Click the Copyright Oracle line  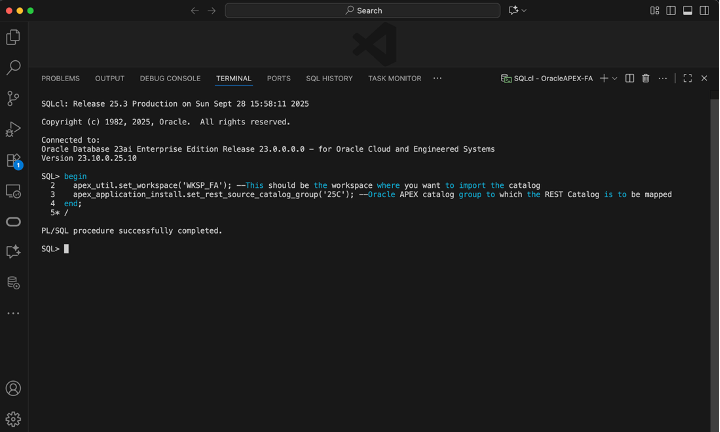(x=166, y=122)
